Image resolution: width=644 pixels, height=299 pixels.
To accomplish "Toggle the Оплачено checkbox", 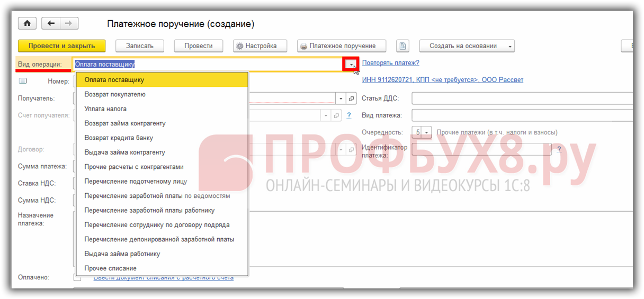I will tap(77, 277).
